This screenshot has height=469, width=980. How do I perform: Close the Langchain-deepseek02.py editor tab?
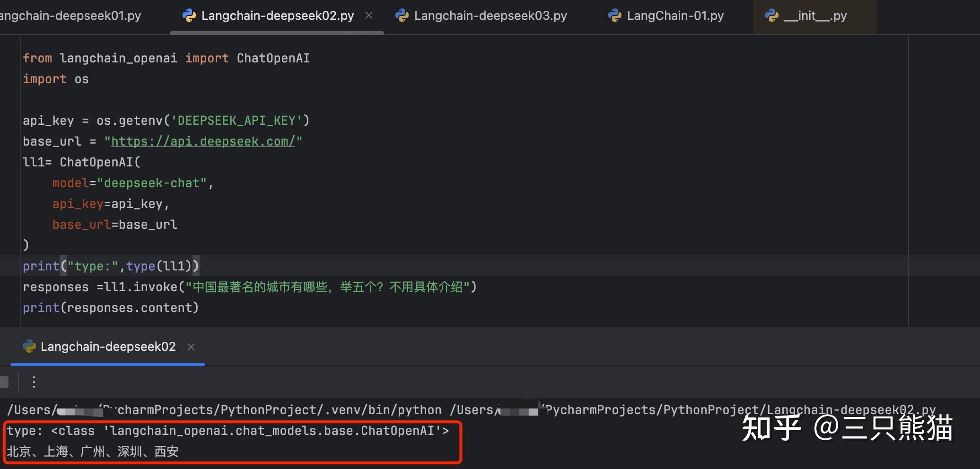point(369,16)
